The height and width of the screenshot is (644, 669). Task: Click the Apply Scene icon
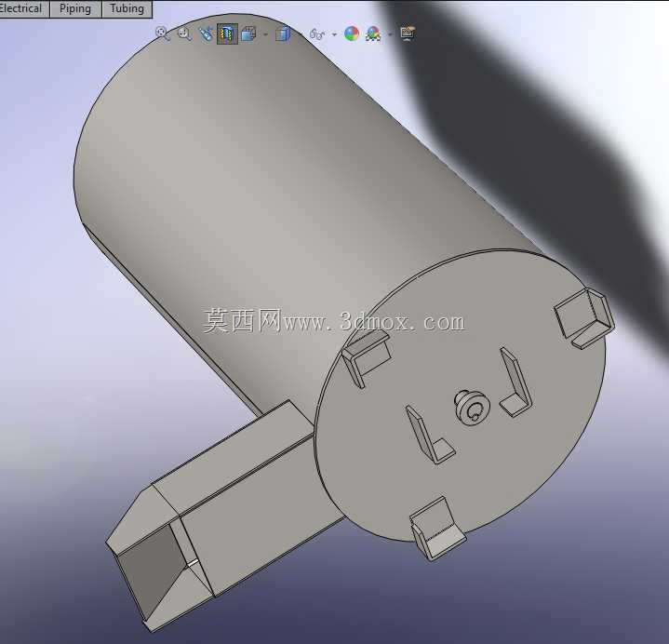[373, 34]
